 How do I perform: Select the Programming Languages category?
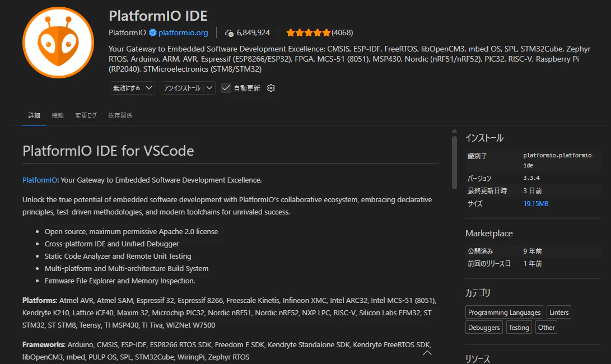504,312
